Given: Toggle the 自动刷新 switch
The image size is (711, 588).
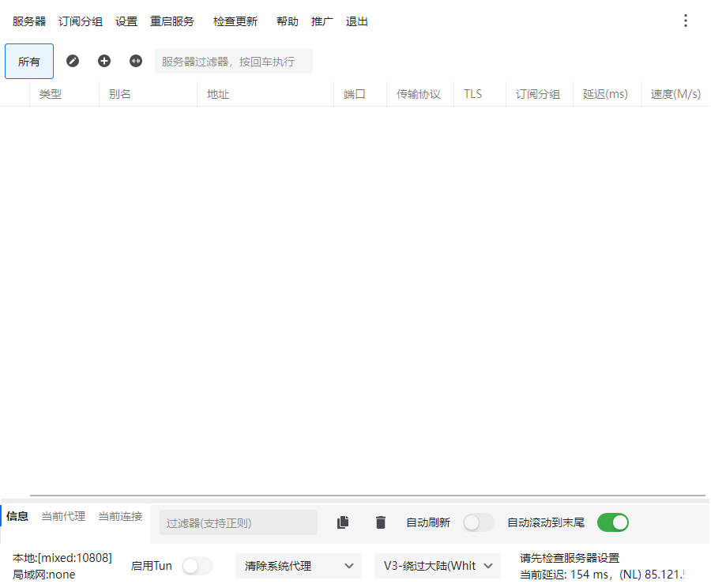Looking at the screenshot, I should 478,522.
